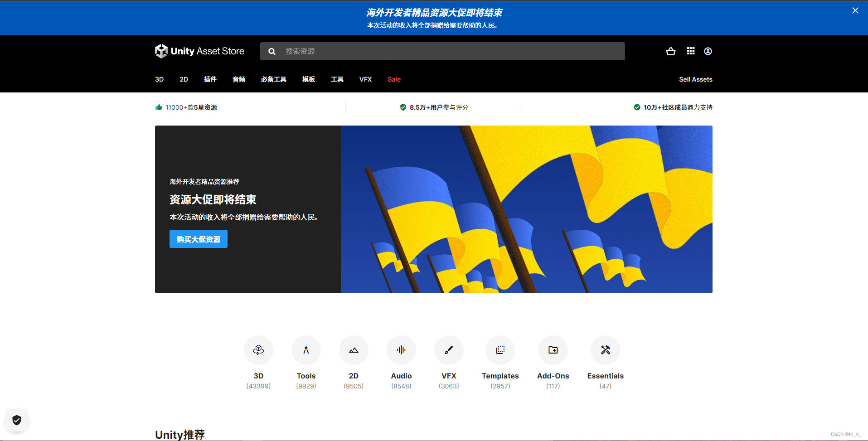Click the Add-Ons category folder icon
Viewport: 868px width, 441px height.
coord(553,350)
